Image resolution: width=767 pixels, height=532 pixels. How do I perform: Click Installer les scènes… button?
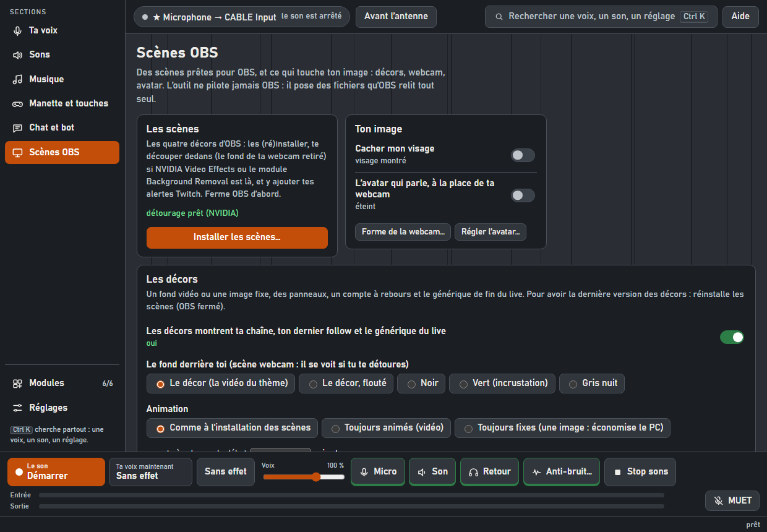[237, 238]
